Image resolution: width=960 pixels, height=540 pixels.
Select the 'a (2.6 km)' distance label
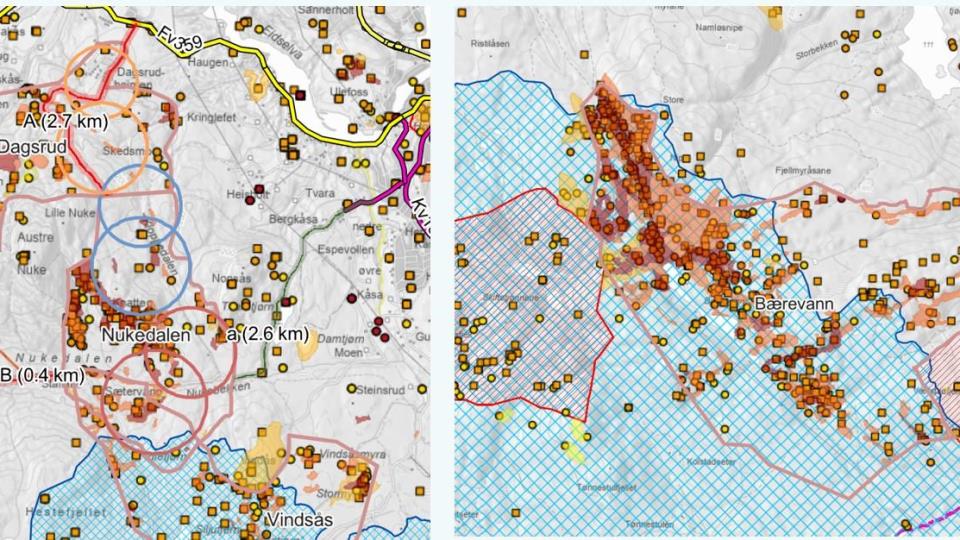pyautogui.click(x=267, y=333)
